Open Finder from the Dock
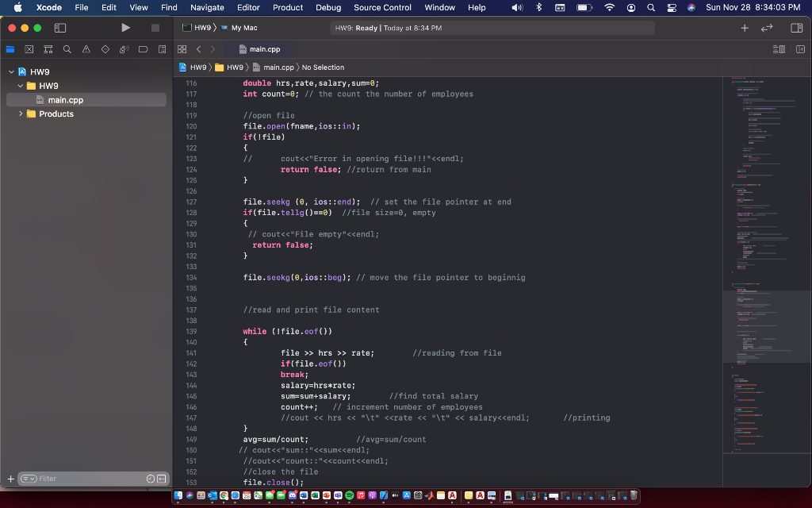This screenshot has height=508, width=812. [178, 495]
